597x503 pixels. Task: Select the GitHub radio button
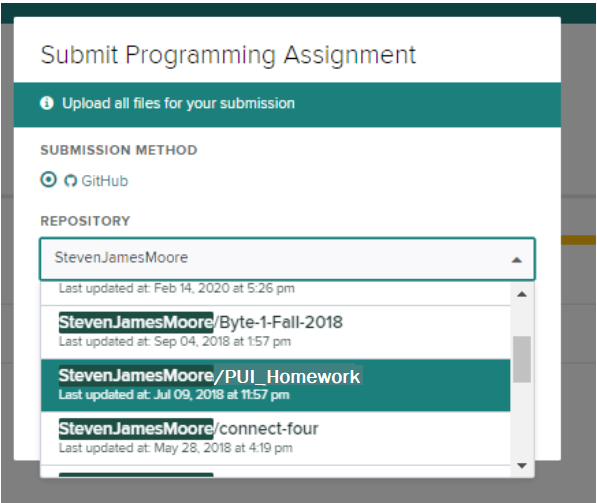[x=48, y=180]
